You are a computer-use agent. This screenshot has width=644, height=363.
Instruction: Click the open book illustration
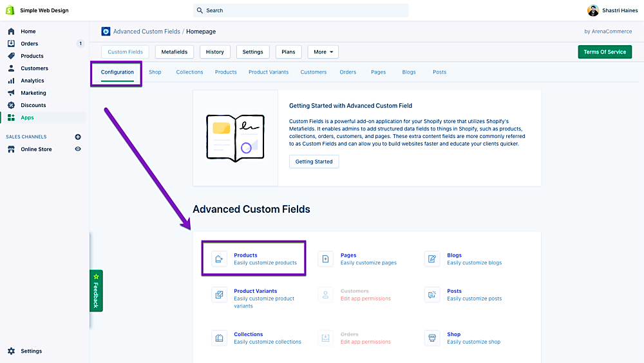tap(235, 138)
